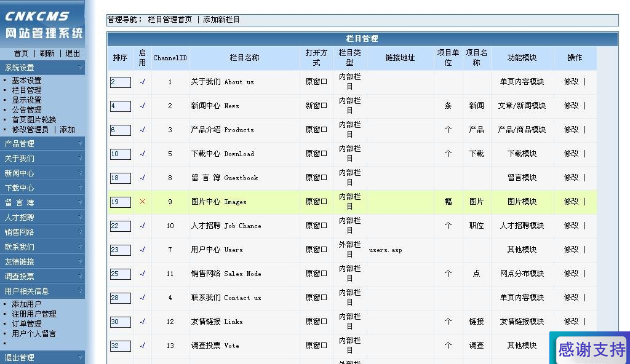Screen dimensions: 630x364
Task: Click sort order field showing 19
Action: coord(121,202)
